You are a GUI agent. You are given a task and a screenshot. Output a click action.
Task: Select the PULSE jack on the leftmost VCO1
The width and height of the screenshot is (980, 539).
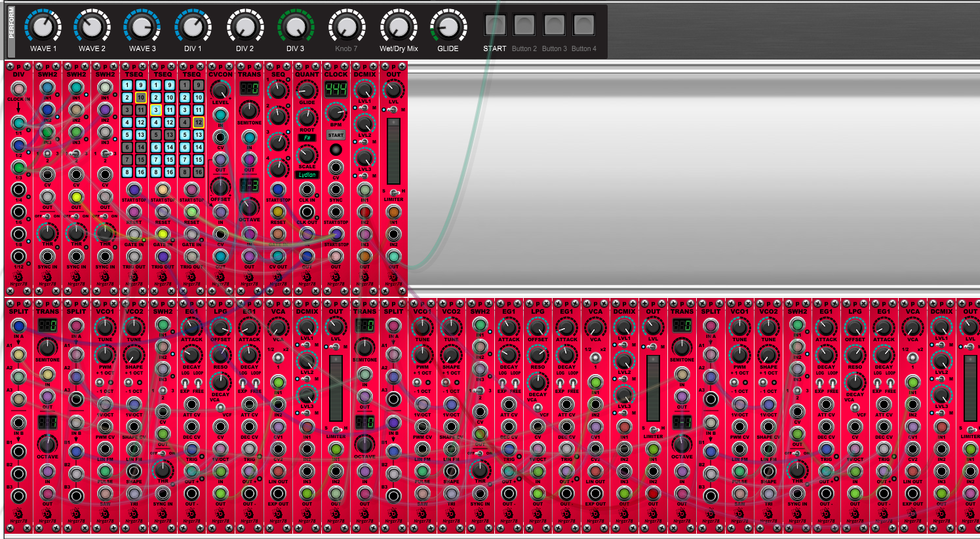105,471
